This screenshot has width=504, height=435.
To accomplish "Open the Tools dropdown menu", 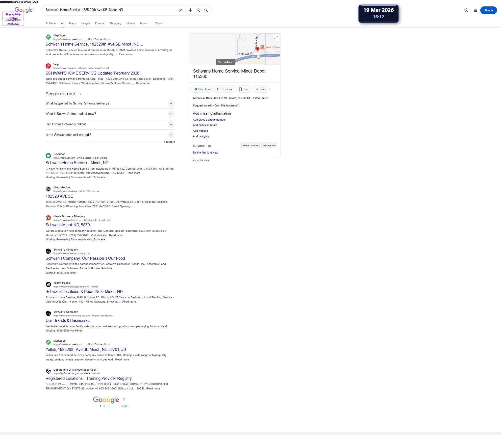I will [x=160, y=24].
